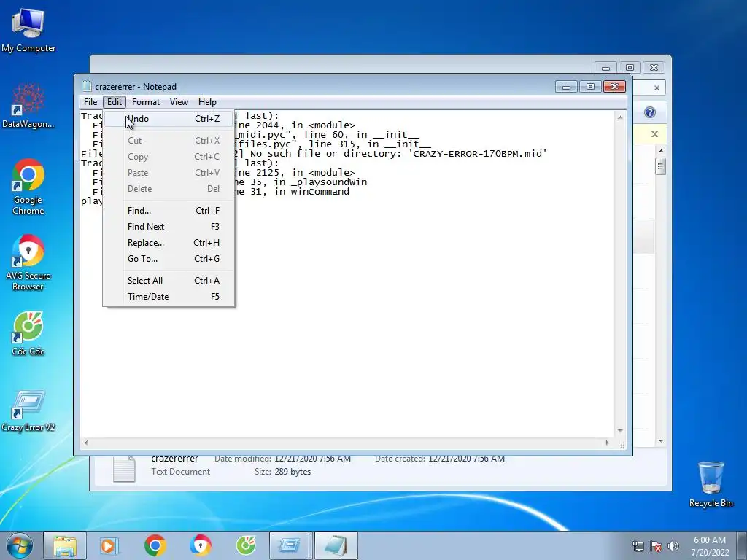Click the Notepad horizontal scrollbar right arrow
Image resolution: width=747 pixels, height=560 pixels.
coord(608,443)
